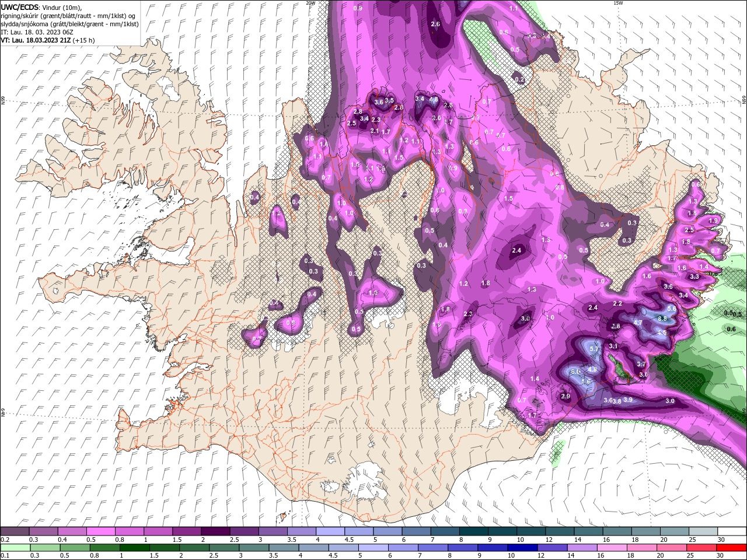Click the '15W' longitude label

tap(618, 3)
